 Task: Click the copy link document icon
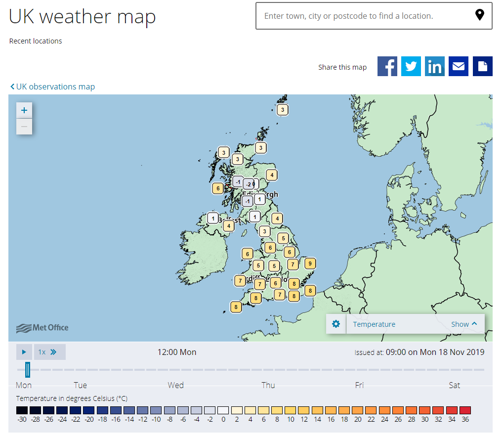tap(482, 66)
